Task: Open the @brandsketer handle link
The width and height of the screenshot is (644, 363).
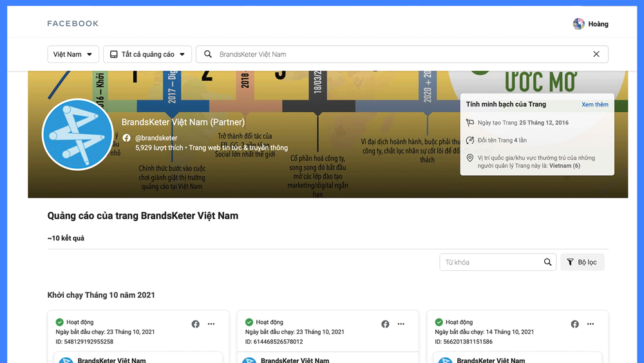Action: tap(156, 138)
